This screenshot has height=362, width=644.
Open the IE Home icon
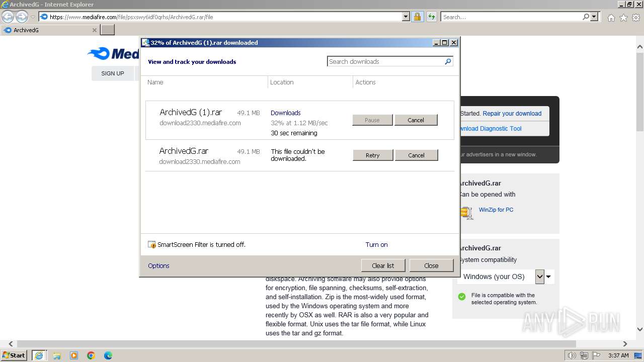pos(611,18)
